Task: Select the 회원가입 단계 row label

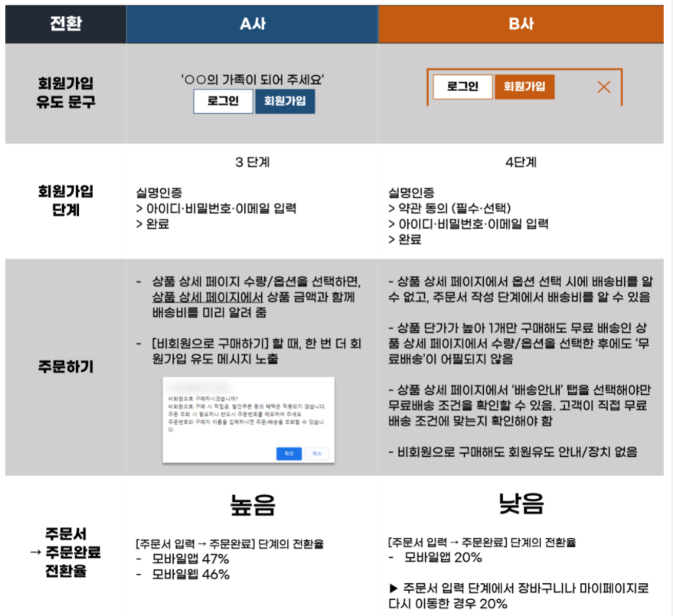Action: 65,200
